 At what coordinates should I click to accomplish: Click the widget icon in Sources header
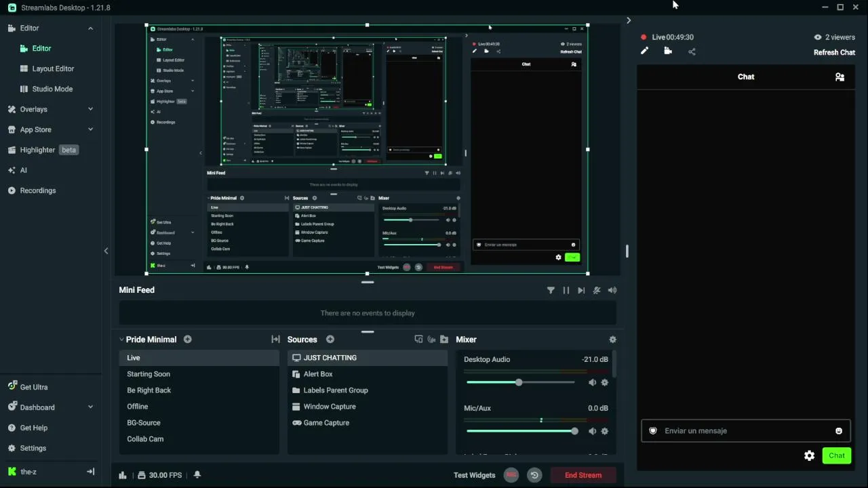418,340
